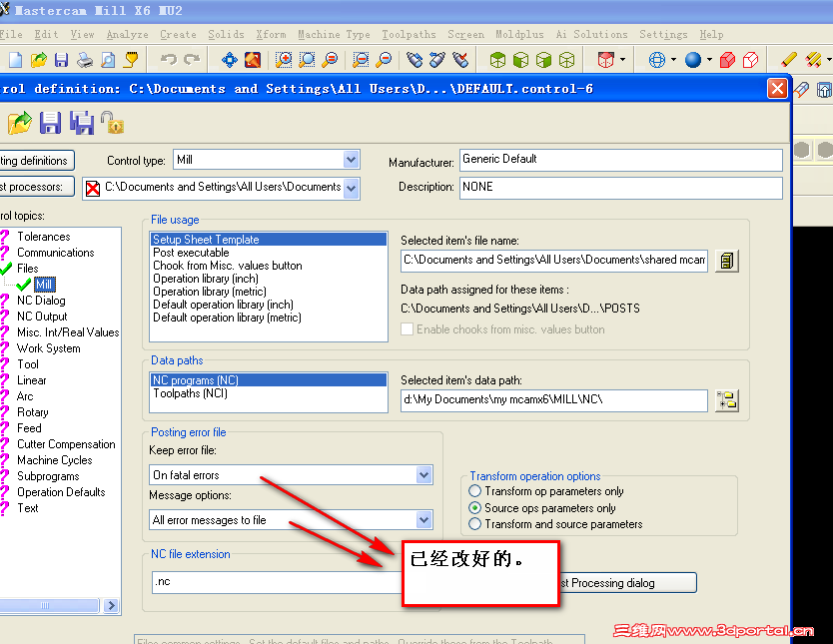The image size is (833, 644).
Task: Click the control topics horizontal scrollbar thumb
Action: click(48, 605)
